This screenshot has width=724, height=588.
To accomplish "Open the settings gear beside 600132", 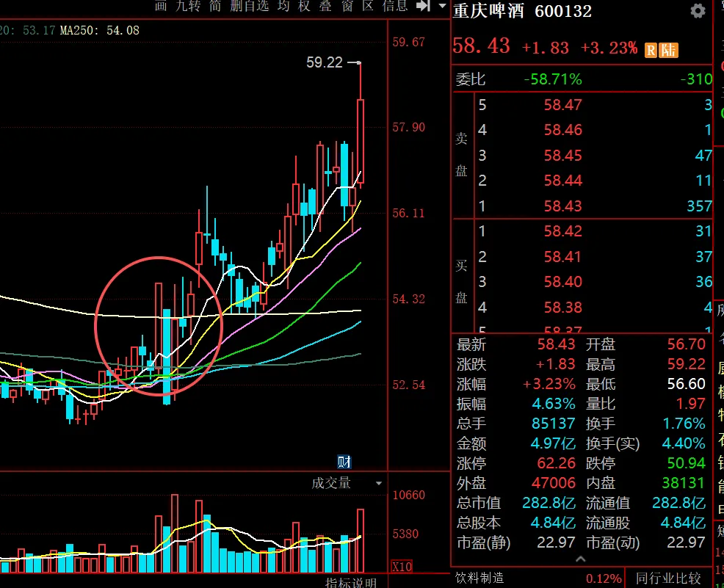I will pos(698,10).
